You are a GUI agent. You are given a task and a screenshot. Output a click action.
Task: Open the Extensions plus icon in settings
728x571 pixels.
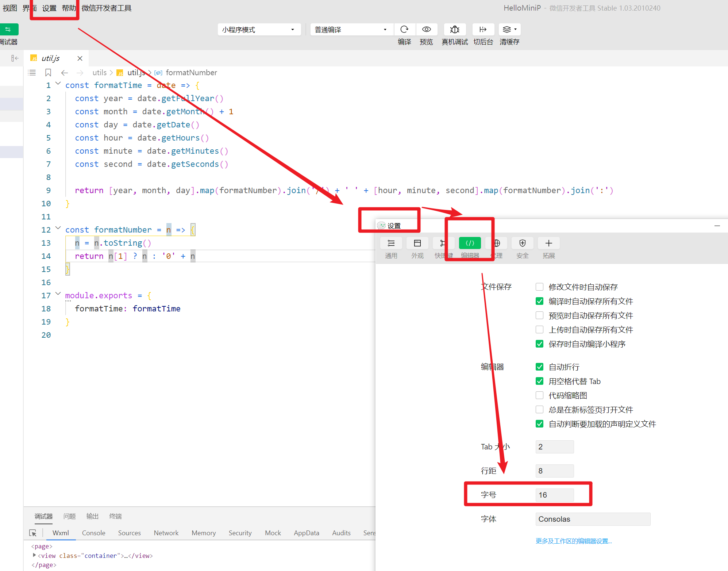(548, 244)
